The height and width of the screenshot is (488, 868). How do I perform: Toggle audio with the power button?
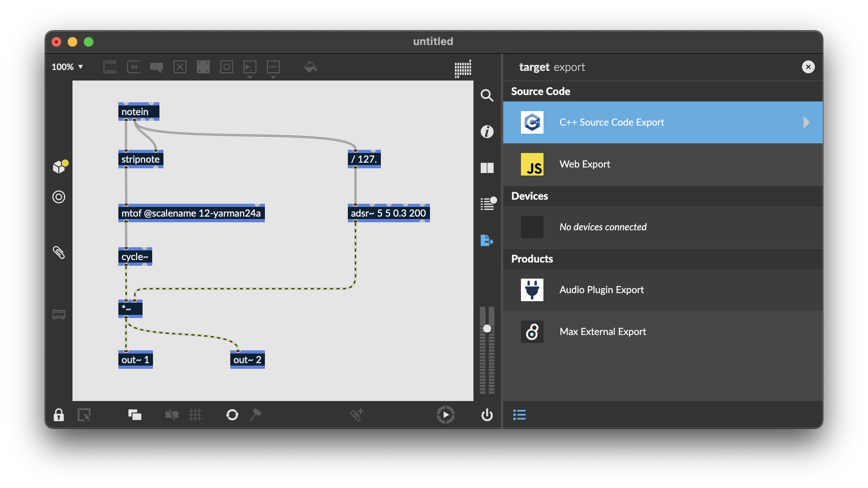487,415
